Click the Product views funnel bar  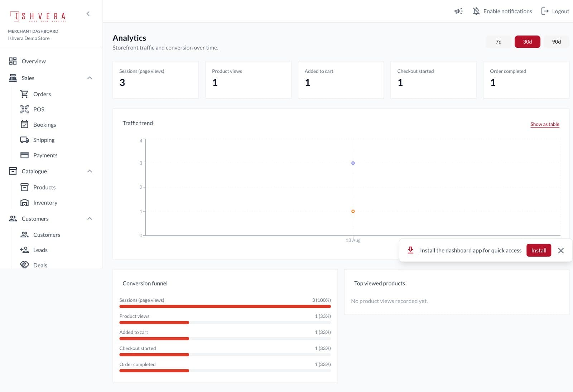[225, 323]
